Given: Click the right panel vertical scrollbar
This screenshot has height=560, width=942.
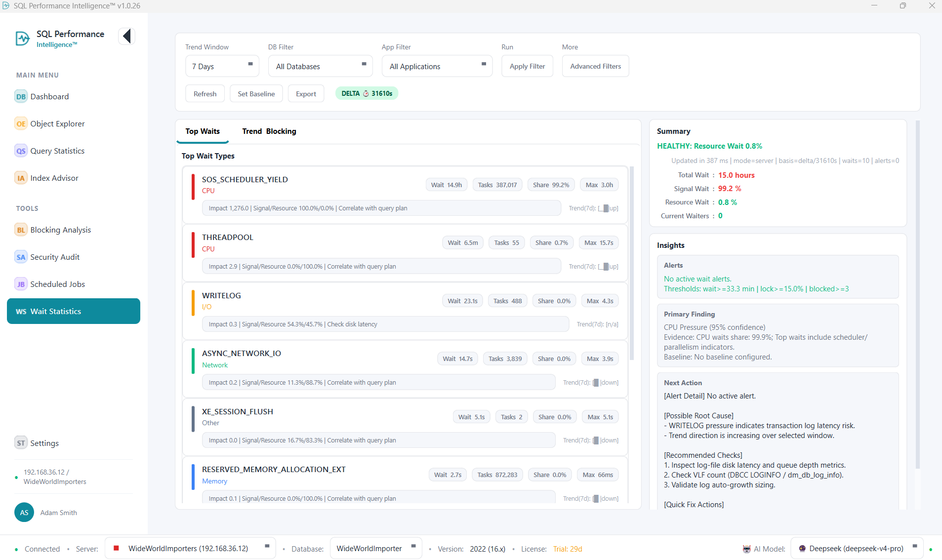Looking at the screenshot, I should 918,294.
